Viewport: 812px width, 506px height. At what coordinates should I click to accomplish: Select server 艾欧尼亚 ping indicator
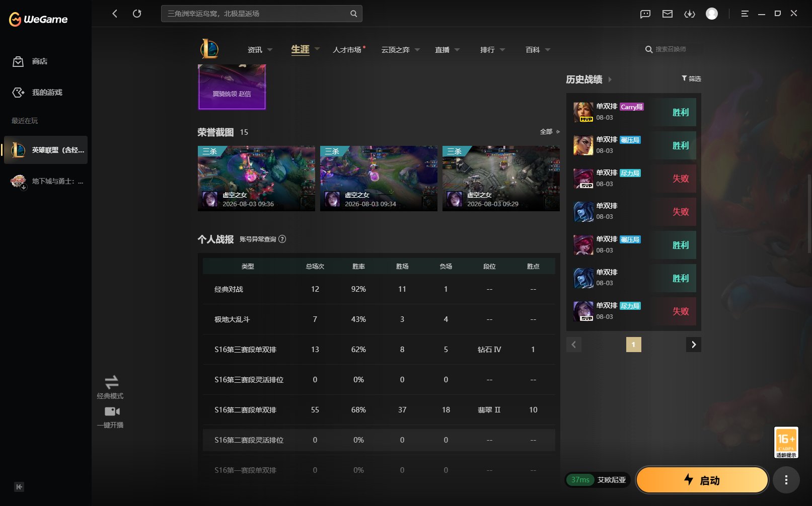coord(598,480)
